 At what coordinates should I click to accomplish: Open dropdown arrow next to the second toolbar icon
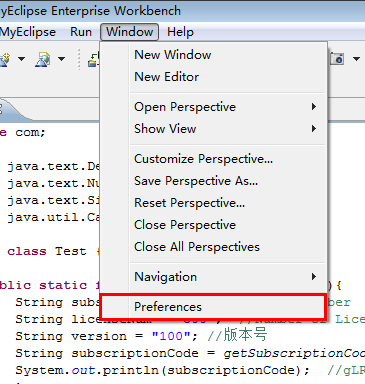tap(61, 59)
